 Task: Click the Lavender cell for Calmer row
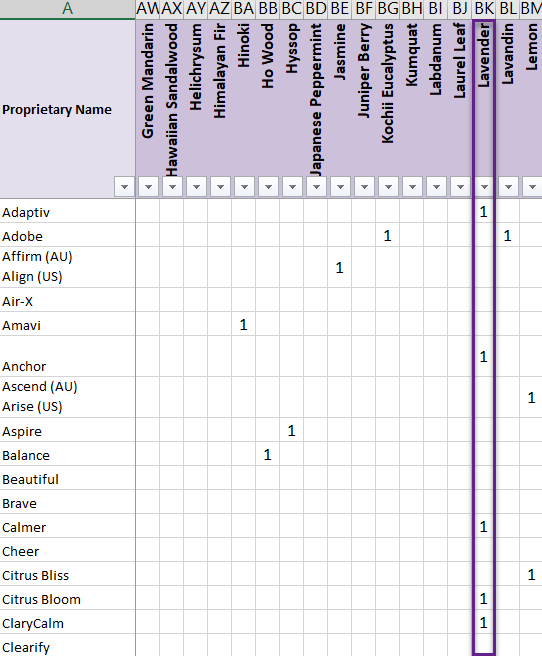point(484,526)
